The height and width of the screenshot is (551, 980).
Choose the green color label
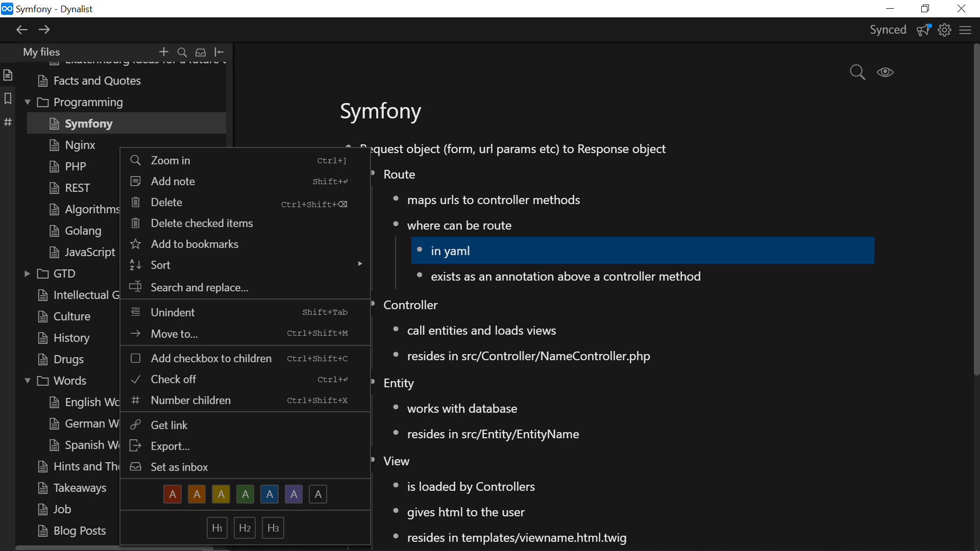pyautogui.click(x=246, y=494)
